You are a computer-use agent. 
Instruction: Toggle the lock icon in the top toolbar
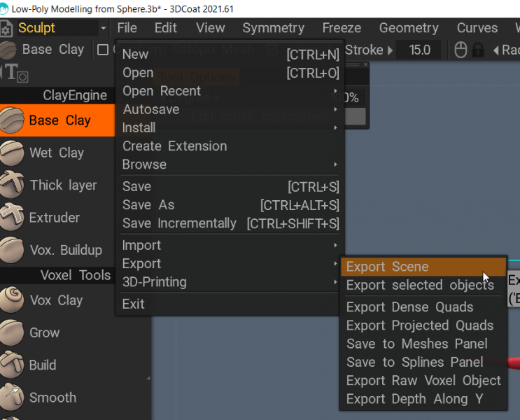coord(479,50)
